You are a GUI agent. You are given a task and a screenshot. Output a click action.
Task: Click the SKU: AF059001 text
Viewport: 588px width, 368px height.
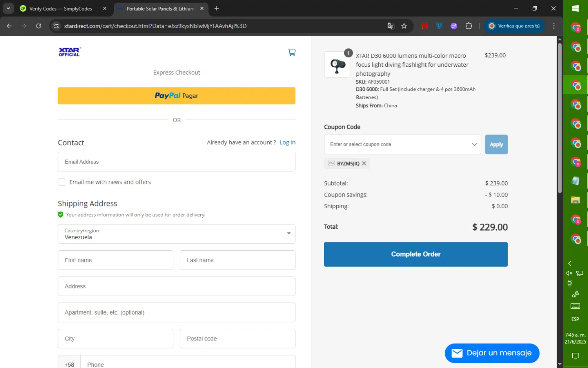tap(373, 82)
